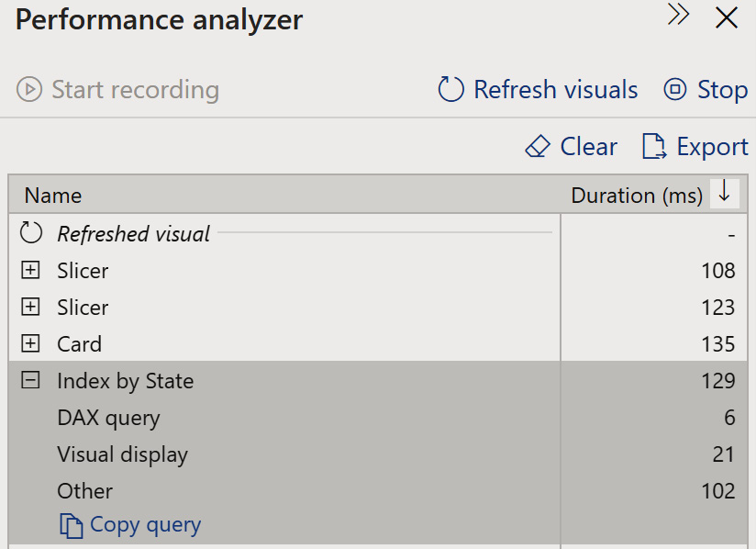The image size is (756, 549).
Task: Select the Visual display row
Action: 122,454
